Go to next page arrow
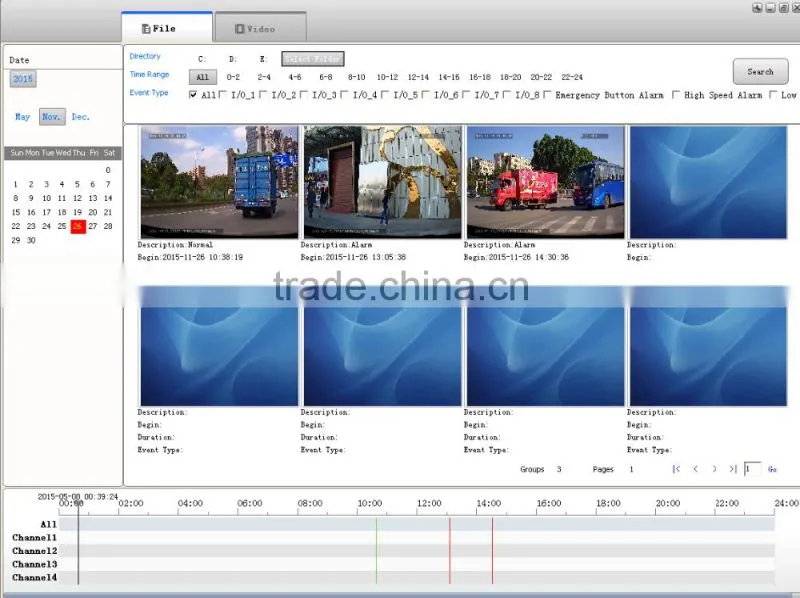800x598 pixels. point(714,469)
